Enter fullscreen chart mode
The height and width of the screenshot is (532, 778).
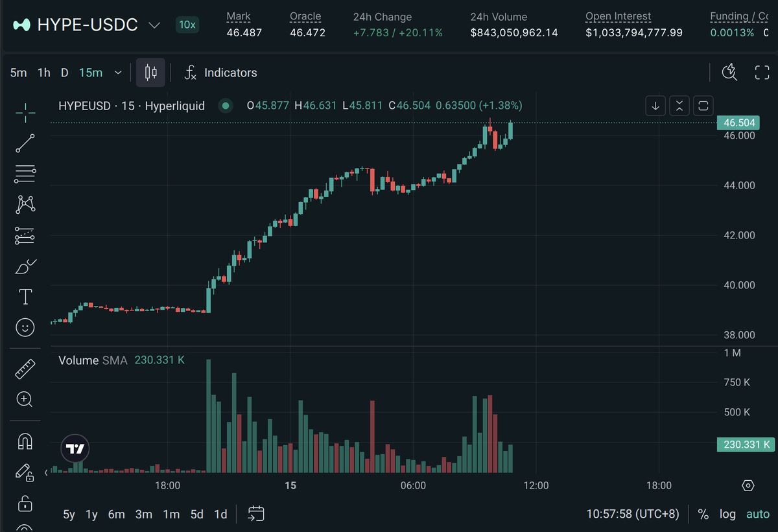[x=762, y=72]
